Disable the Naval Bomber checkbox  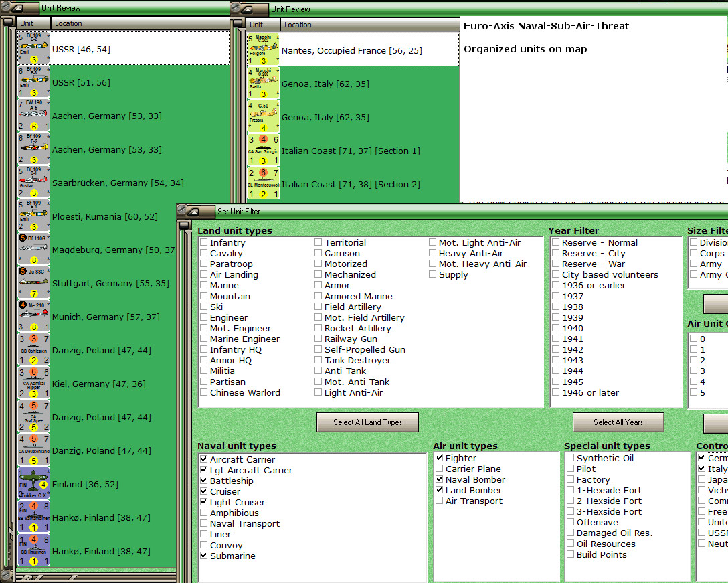[x=439, y=479]
